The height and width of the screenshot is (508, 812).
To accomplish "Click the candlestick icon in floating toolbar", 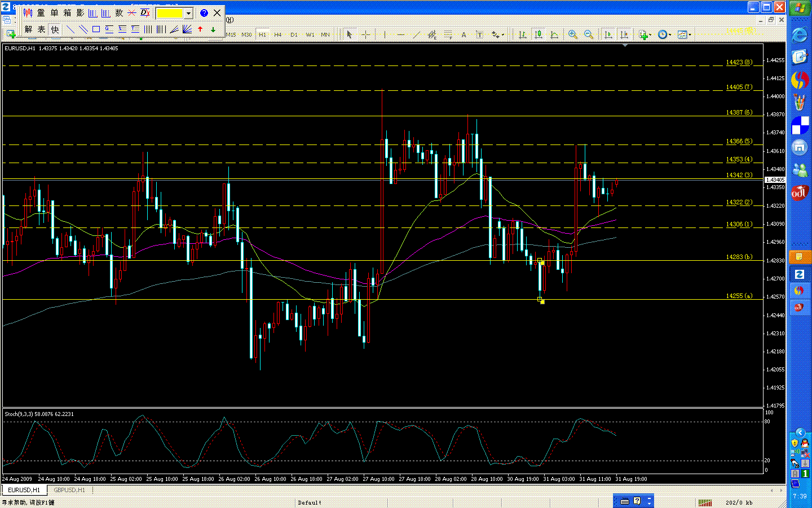I will [x=28, y=13].
